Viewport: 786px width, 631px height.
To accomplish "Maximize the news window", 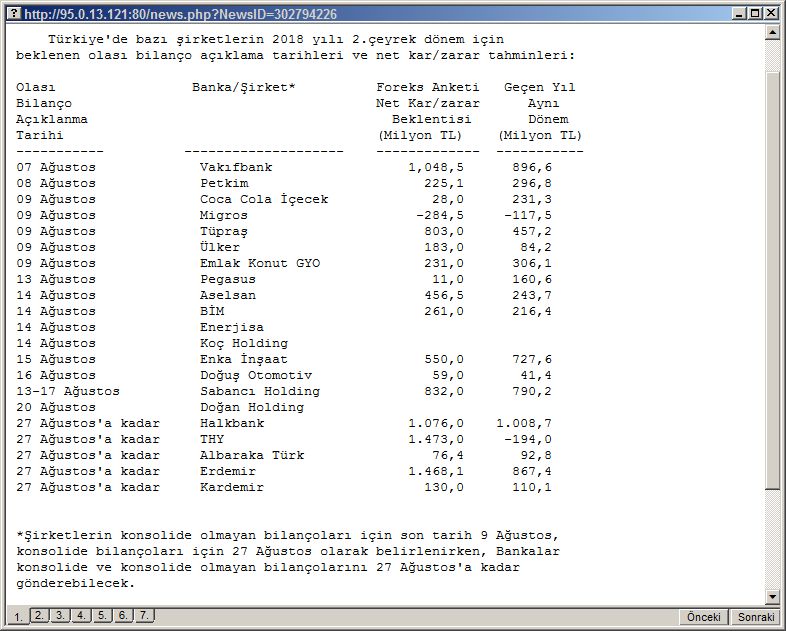I will pyautogui.click(x=754, y=14).
